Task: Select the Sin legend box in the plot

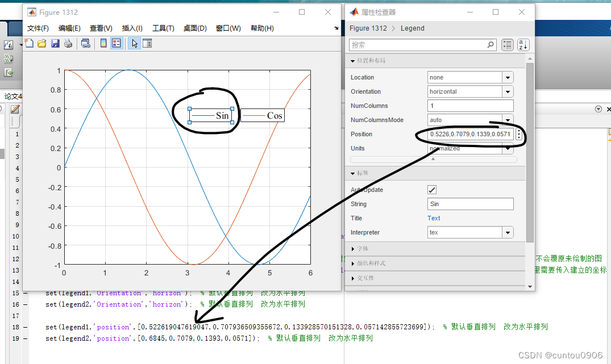Action: click(211, 116)
